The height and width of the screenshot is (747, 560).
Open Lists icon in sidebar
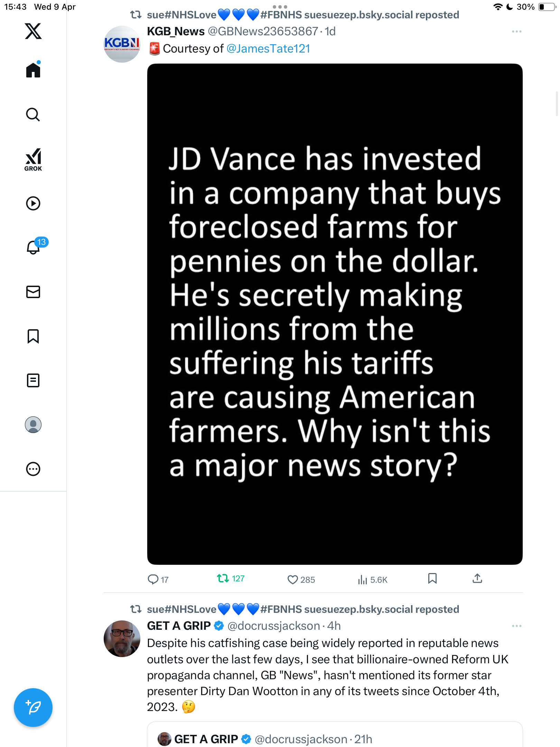(33, 380)
